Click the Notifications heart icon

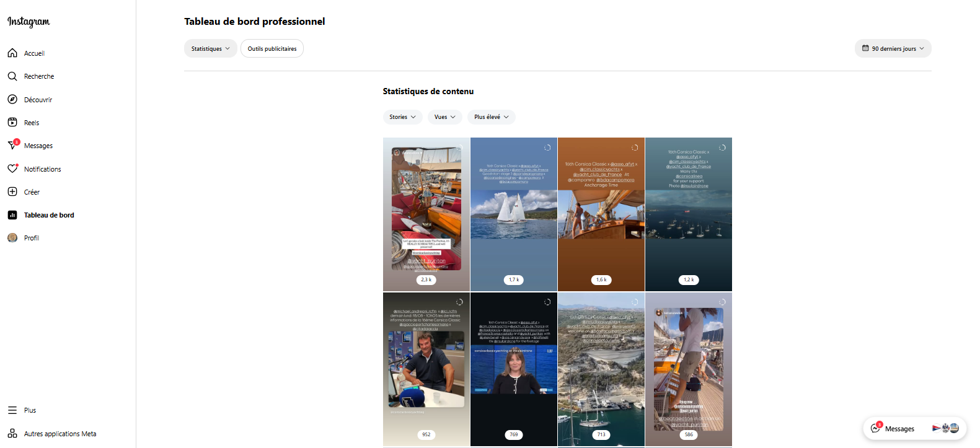[12, 169]
